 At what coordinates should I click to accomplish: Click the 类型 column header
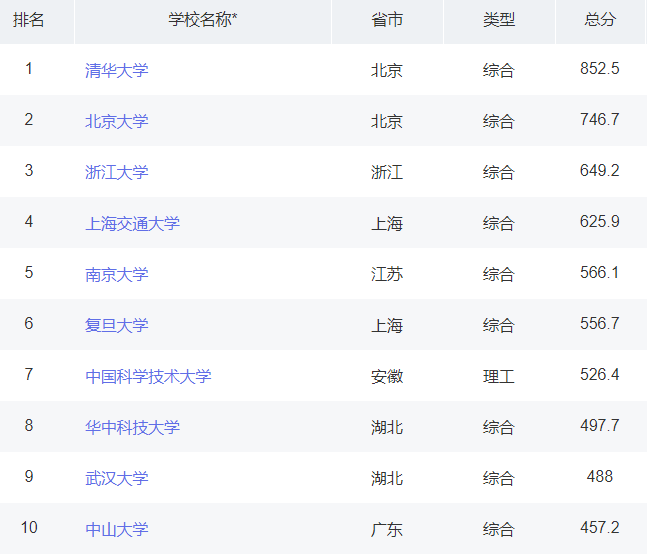click(x=499, y=20)
